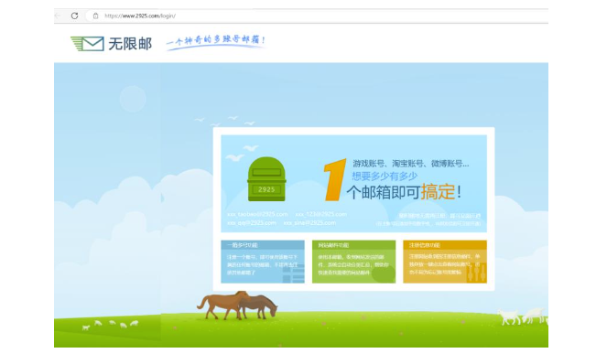Click the xxx_sina@2925.com sample address
Screen dimensions: 607x364
[309, 223]
